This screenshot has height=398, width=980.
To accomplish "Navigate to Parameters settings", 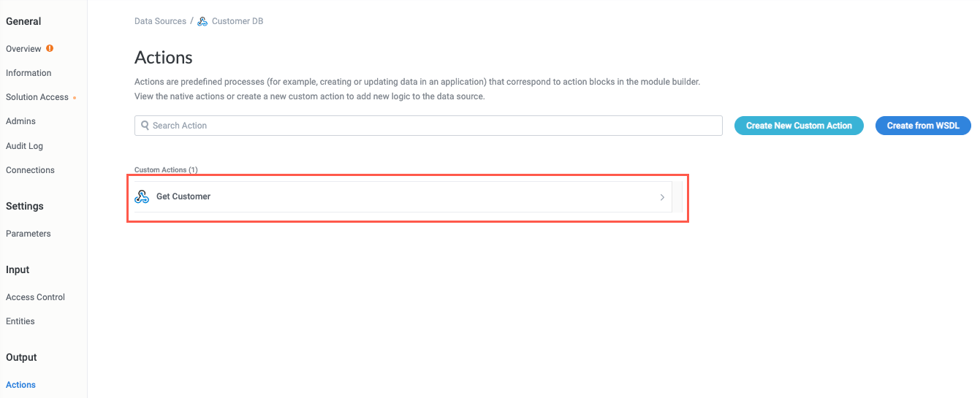I will pyautogui.click(x=29, y=234).
